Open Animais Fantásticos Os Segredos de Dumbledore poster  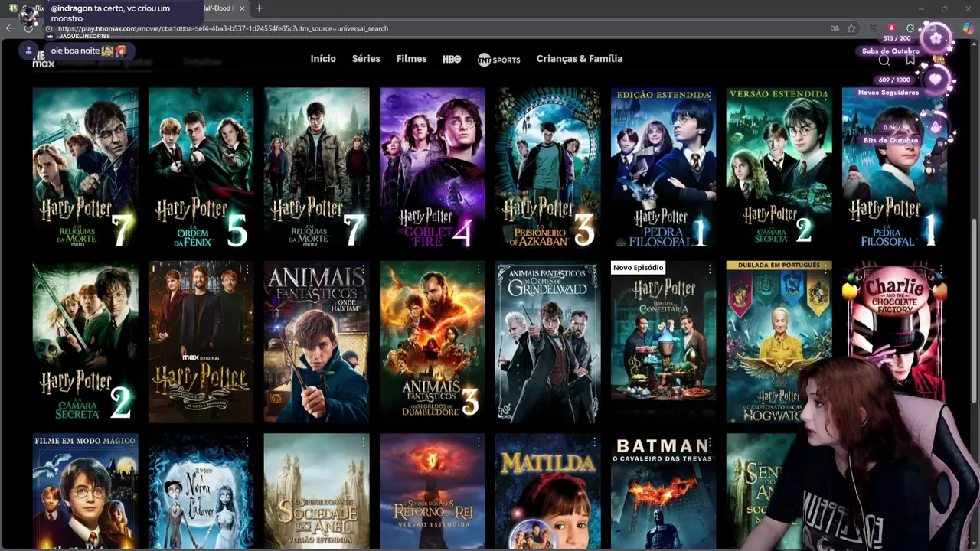pos(432,341)
